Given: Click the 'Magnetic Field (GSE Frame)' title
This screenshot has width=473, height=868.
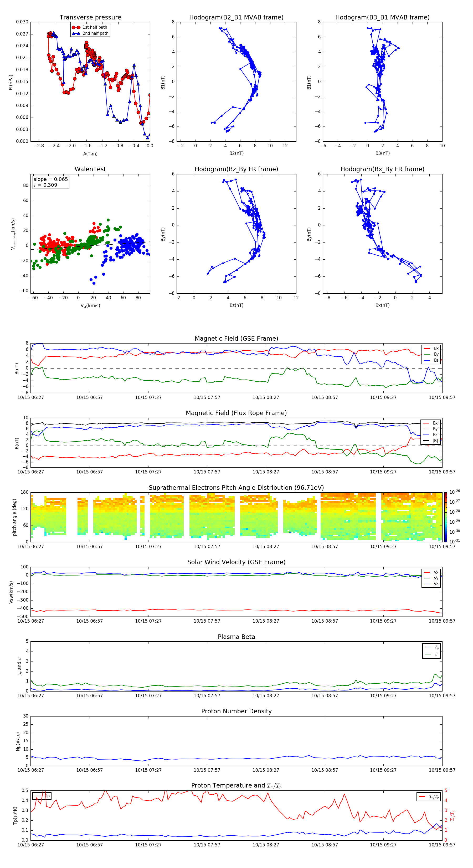Looking at the screenshot, I should 236,339.
